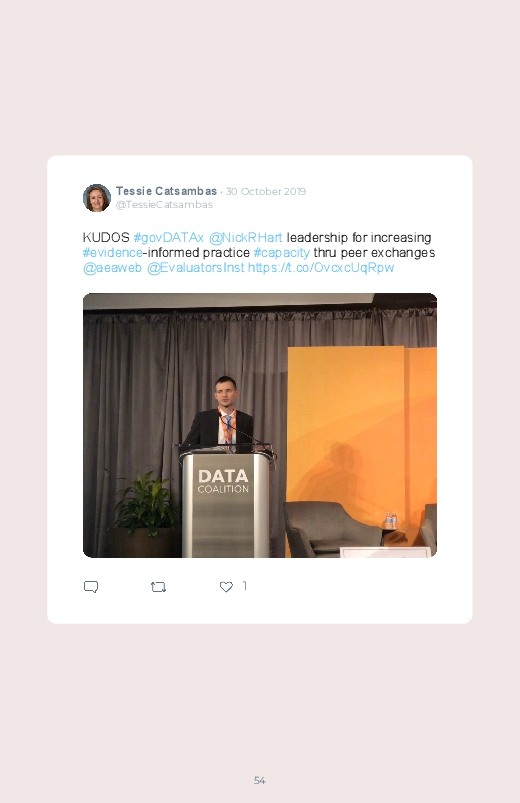520x803 pixels.
Task: Visit the @aeaweb mention
Action: point(112,267)
